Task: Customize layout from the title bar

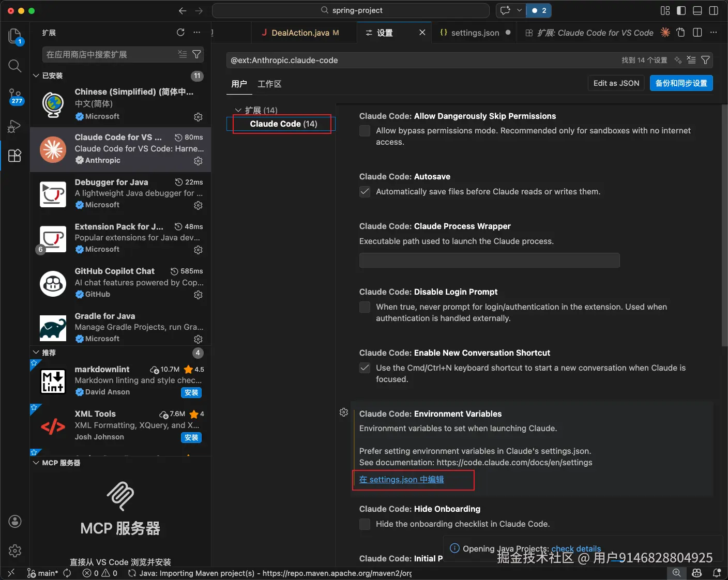Action: point(665,10)
